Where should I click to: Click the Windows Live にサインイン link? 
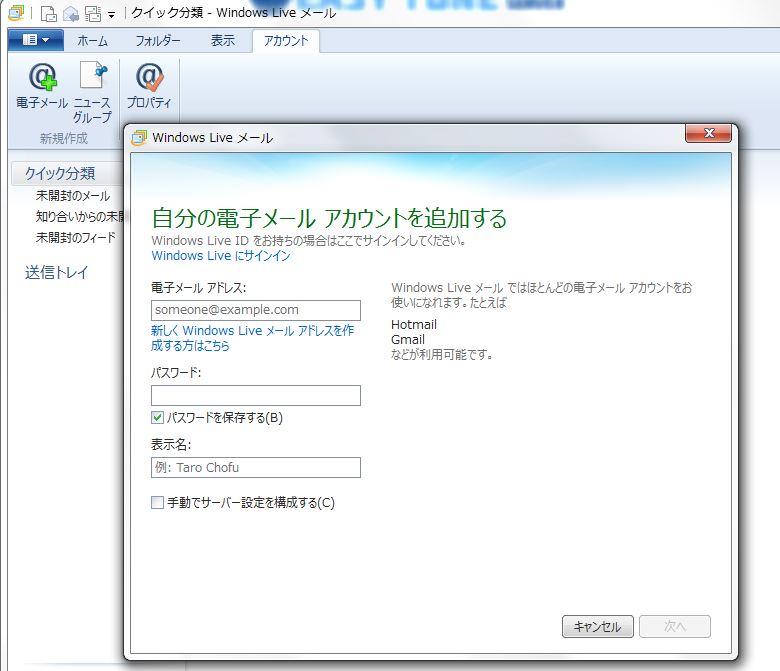tap(221, 256)
